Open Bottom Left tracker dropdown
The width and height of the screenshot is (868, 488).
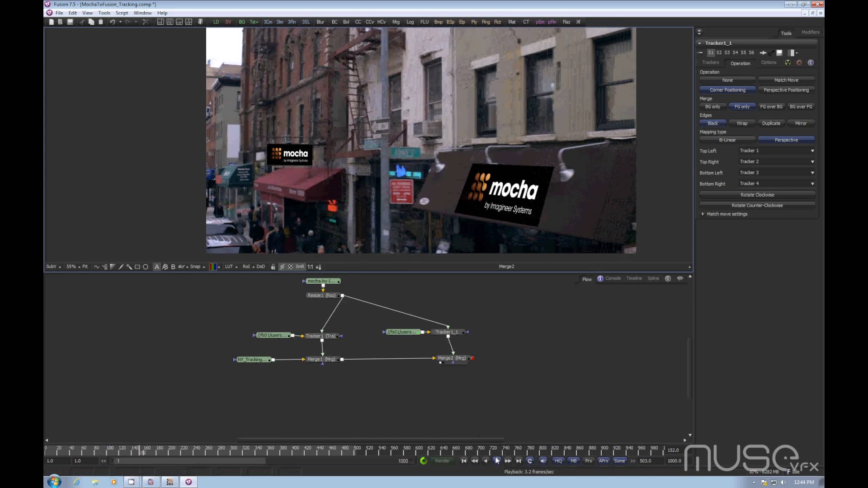click(777, 173)
